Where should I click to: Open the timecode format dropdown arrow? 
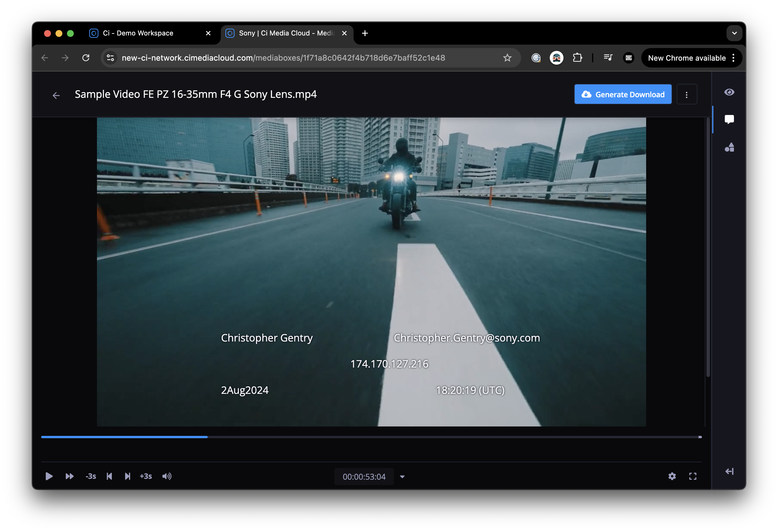[x=402, y=477]
